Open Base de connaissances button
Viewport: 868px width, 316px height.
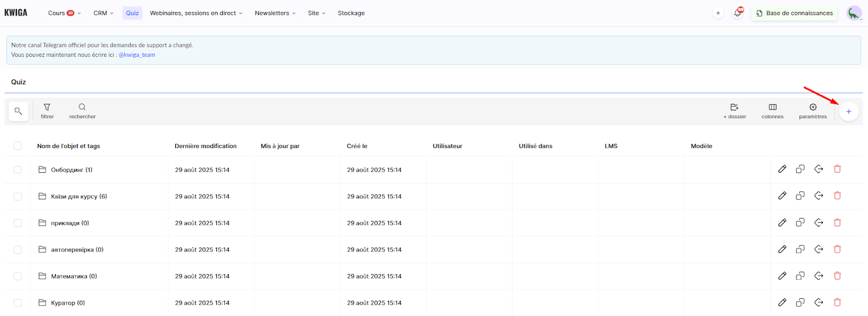794,13
